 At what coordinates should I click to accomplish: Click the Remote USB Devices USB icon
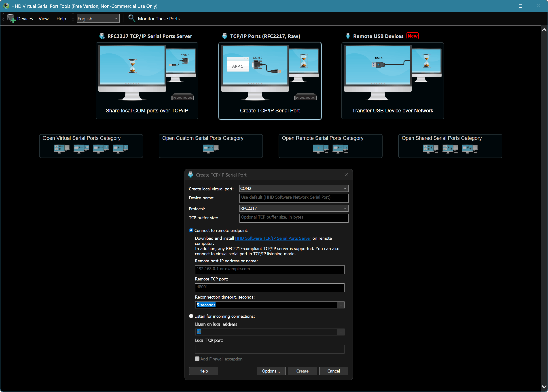point(348,36)
